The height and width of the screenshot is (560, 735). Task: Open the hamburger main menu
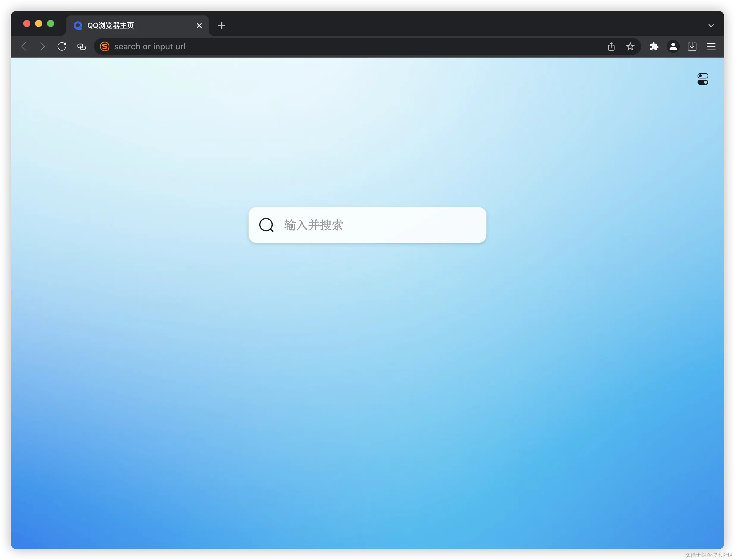(x=711, y=47)
